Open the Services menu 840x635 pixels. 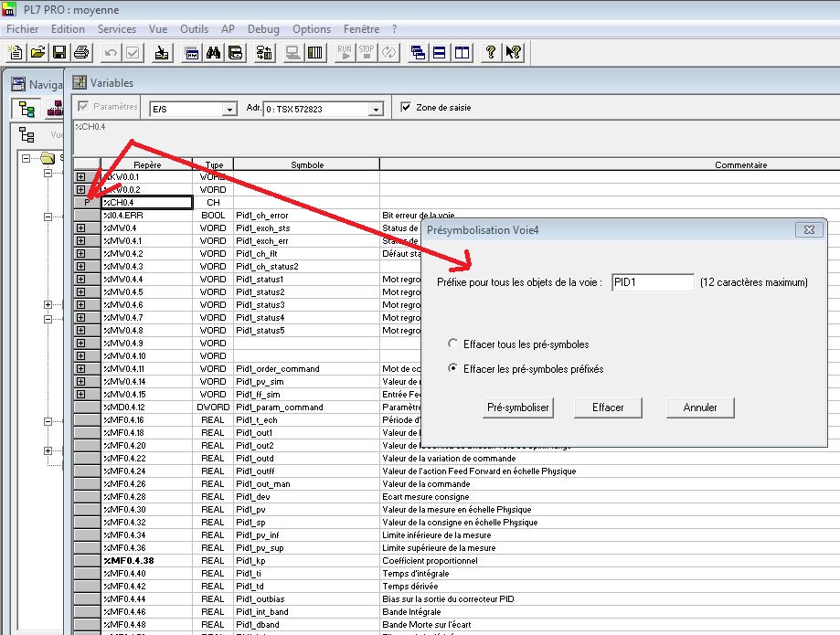(x=117, y=29)
